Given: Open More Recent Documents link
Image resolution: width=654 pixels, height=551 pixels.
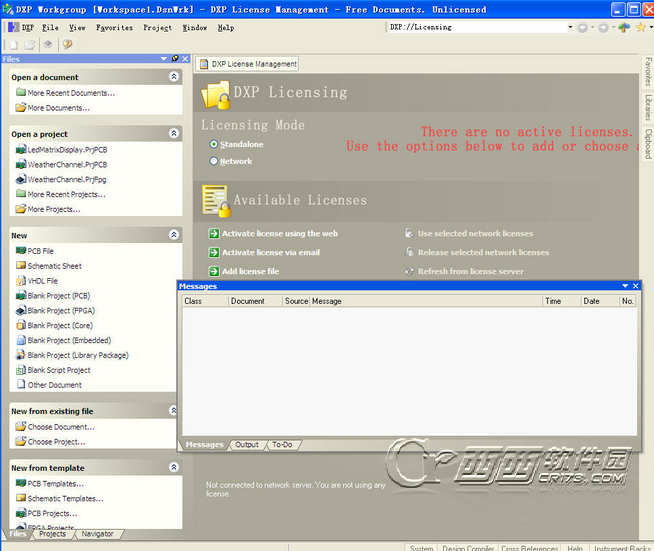Looking at the screenshot, I should click(71, 93).
